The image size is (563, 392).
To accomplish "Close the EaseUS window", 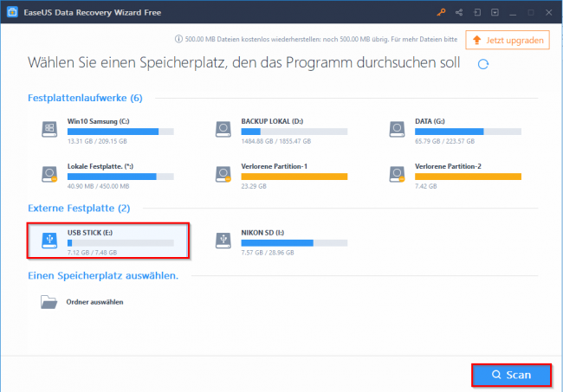I will pyautogui.click(x=548, y=13).
